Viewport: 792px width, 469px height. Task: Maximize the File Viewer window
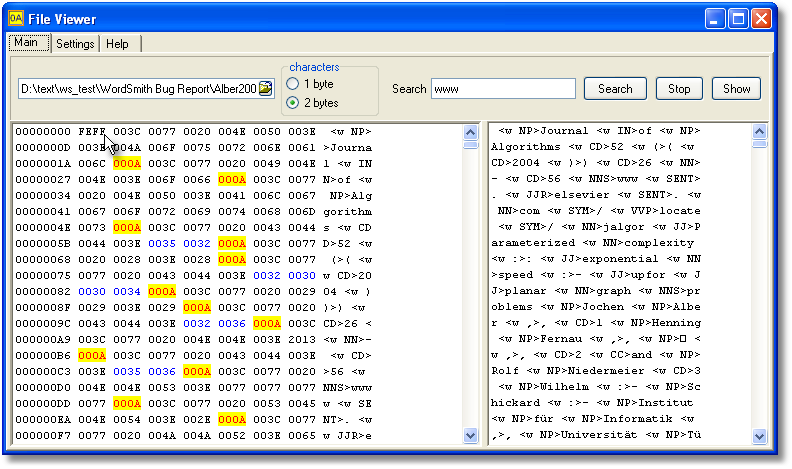tap(738, 19)
